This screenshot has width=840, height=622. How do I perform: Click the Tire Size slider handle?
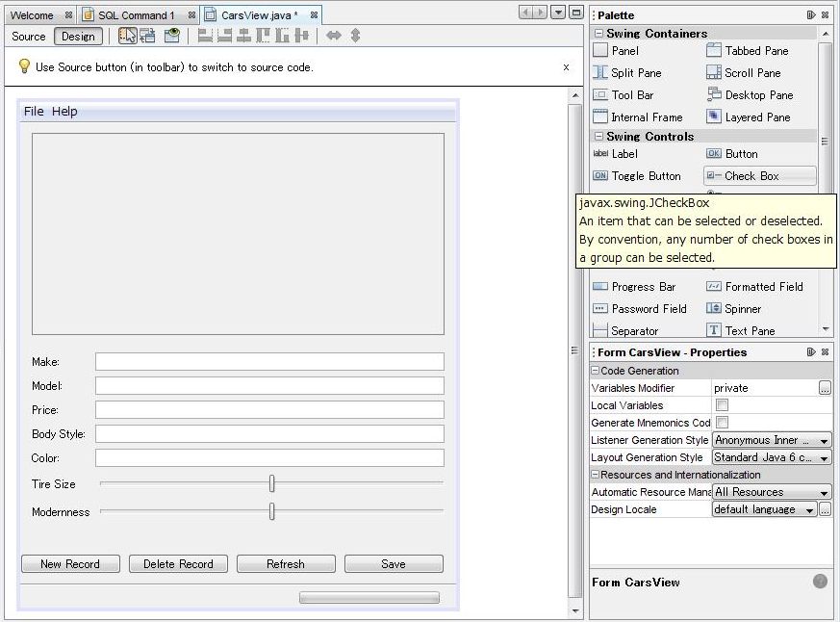pos(272,483)
